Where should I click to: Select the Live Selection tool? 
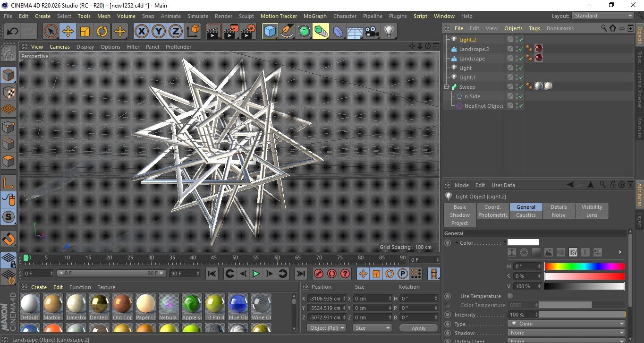(x=51, y=32)
